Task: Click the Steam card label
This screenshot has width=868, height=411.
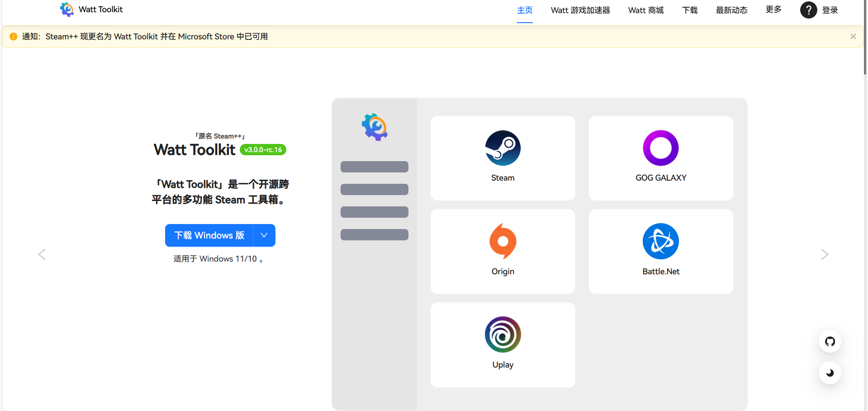Action: pyautogui.click(x=503, y=178)
